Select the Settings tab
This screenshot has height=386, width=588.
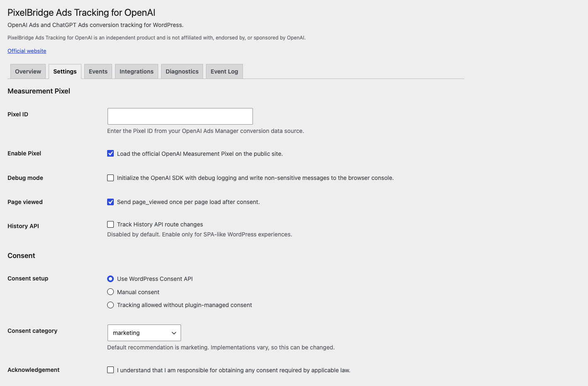(x=65, y=71)
